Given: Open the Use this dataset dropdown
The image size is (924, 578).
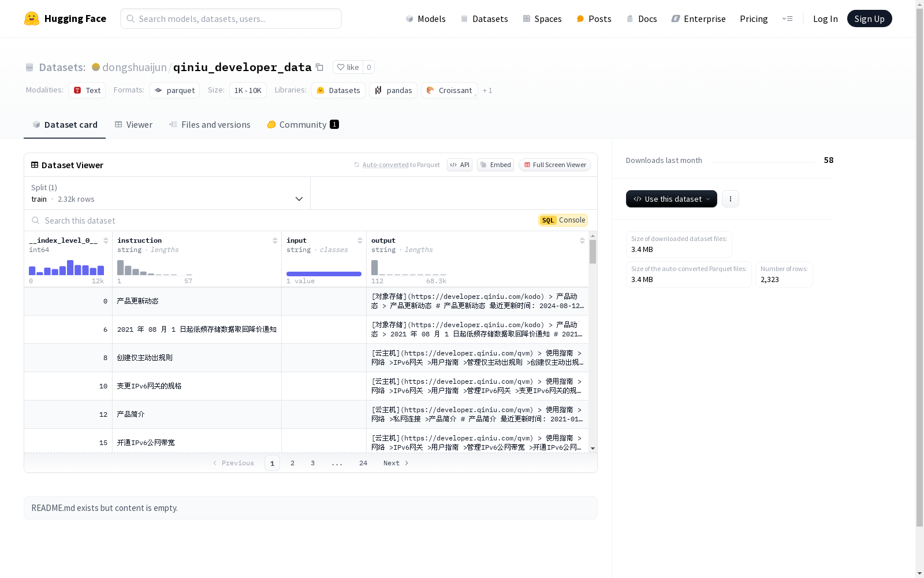Looking at the screenshot, I should coord(672,199).
